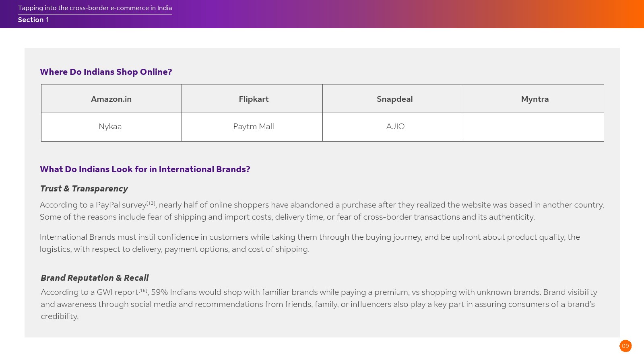Click the header title about cross-border e-commerce
Viewport: 644px width, 362px height.
coord(95,8)
